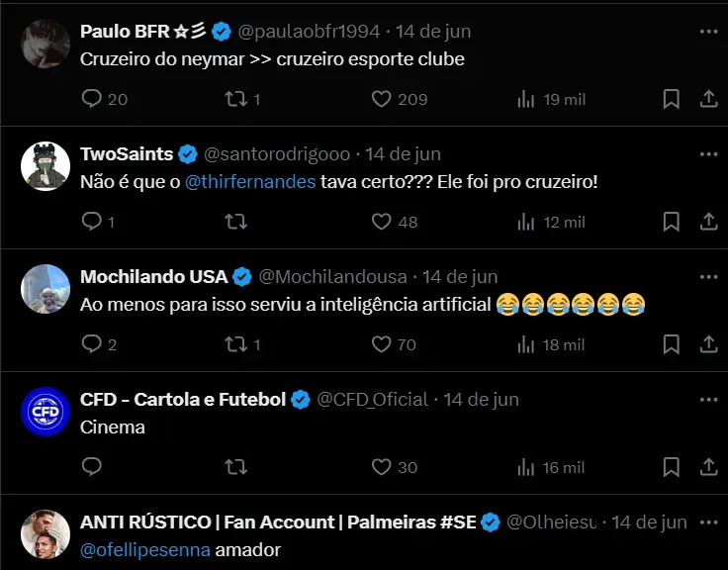The image size is (728, 570).
Task: Open the @thirfernandes mention link
Action: click(249, 182)
